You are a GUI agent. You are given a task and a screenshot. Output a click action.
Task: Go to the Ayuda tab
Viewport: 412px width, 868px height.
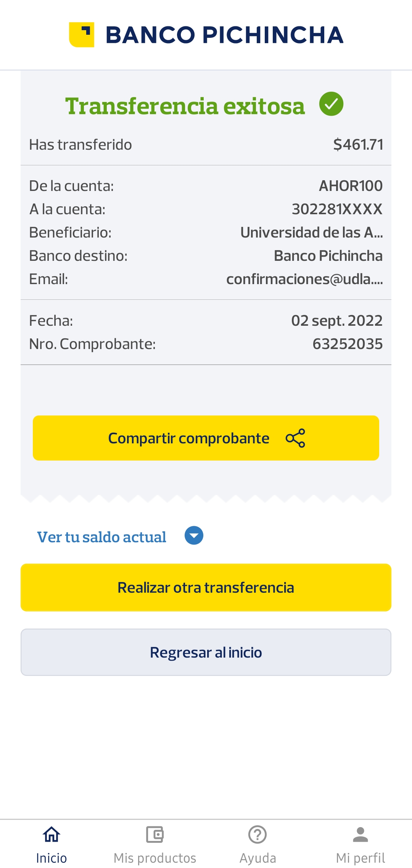pos(257,858)
